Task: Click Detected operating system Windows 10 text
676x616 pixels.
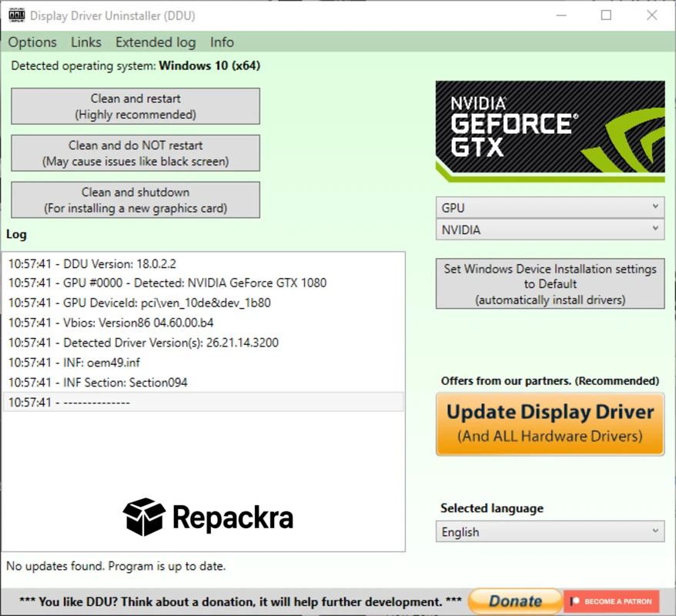Action: [136, 65]
